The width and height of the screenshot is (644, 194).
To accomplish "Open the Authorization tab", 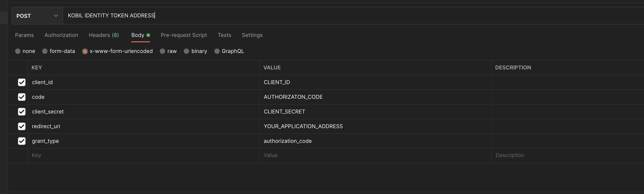I will pos(61,35).
